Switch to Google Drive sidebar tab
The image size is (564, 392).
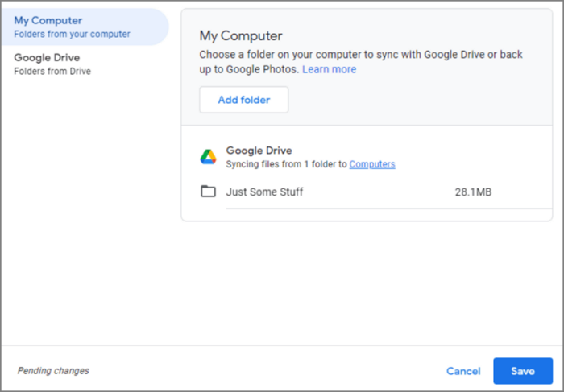pyautogui.click(x=85, y=64)
